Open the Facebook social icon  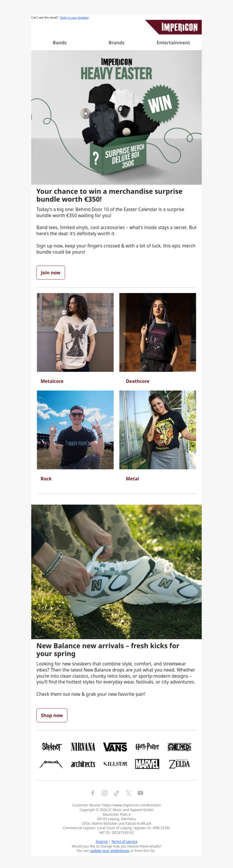(x=92, y=793)
